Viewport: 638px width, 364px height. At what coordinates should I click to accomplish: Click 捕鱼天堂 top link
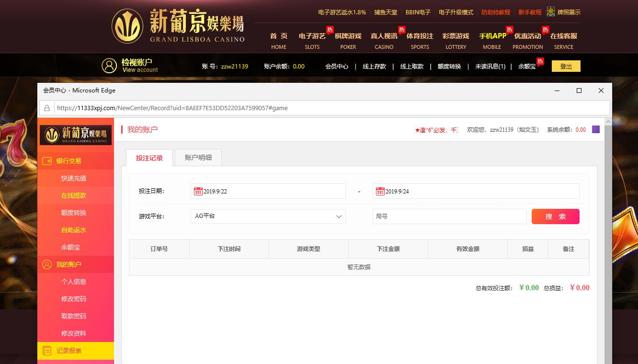click(386, 12)
